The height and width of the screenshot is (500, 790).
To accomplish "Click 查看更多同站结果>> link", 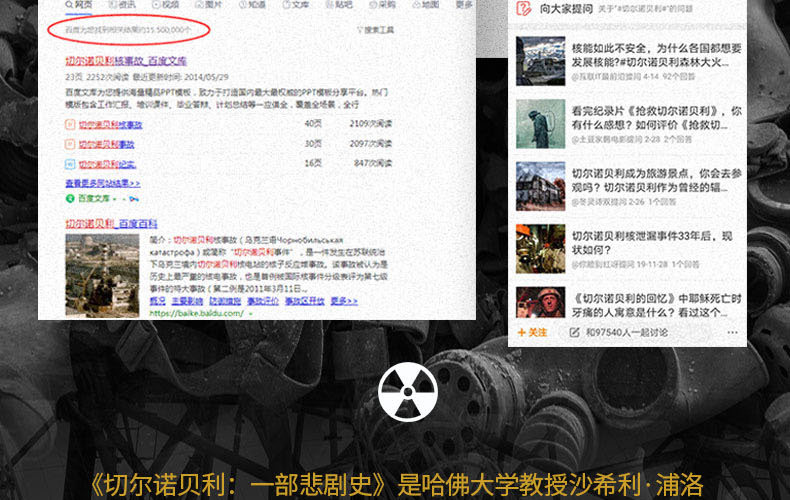I will pos(103,183).
